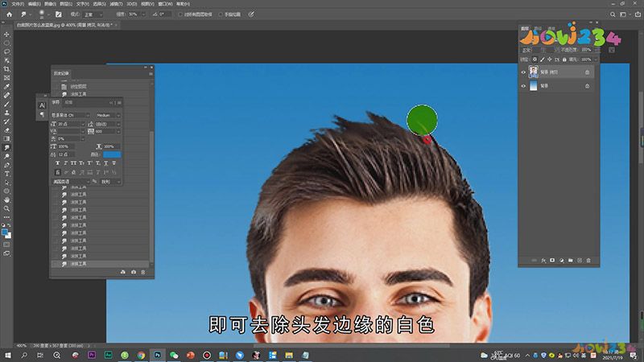
Task: Toggle Underline in Character panel
Action: pos(105,163)
